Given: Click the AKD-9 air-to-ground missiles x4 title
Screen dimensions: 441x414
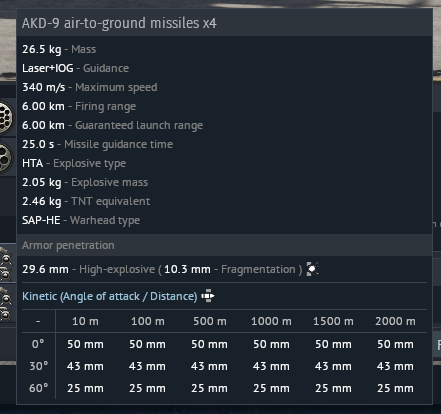Looking at the screenshot, I should 119,23.
